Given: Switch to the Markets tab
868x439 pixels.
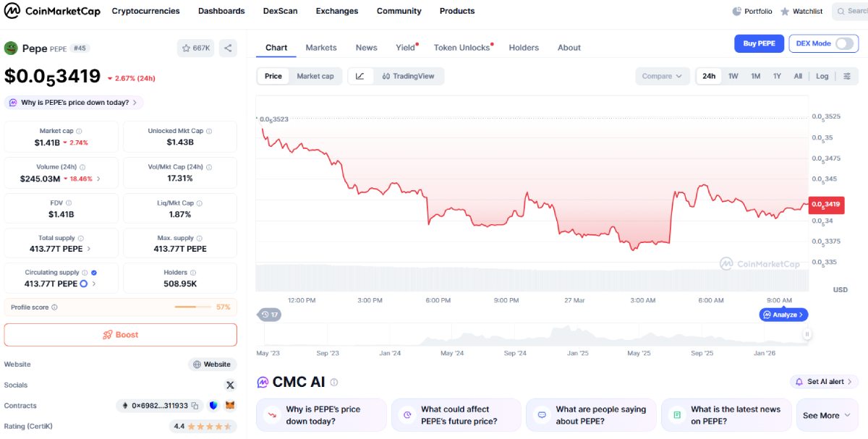Looking at the screenshot, I should tap(321, 48).
